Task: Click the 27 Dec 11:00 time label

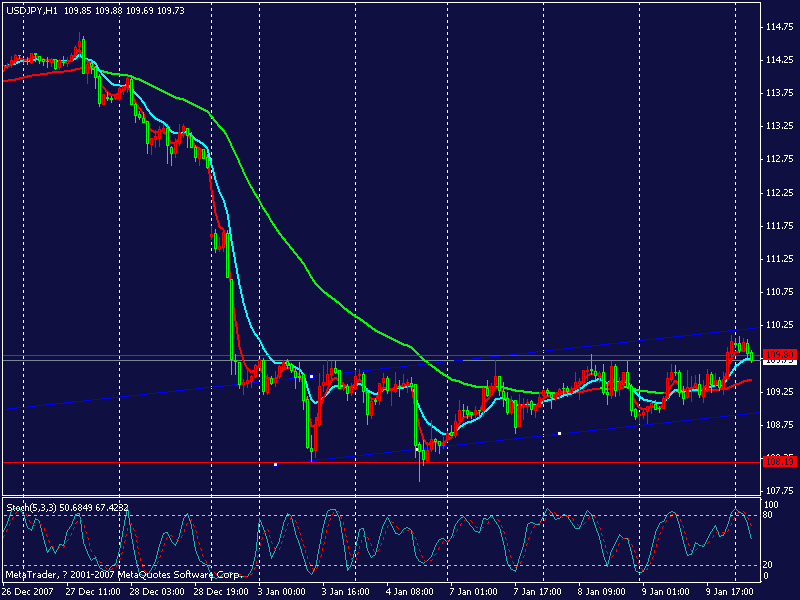Action: [93, 592]
